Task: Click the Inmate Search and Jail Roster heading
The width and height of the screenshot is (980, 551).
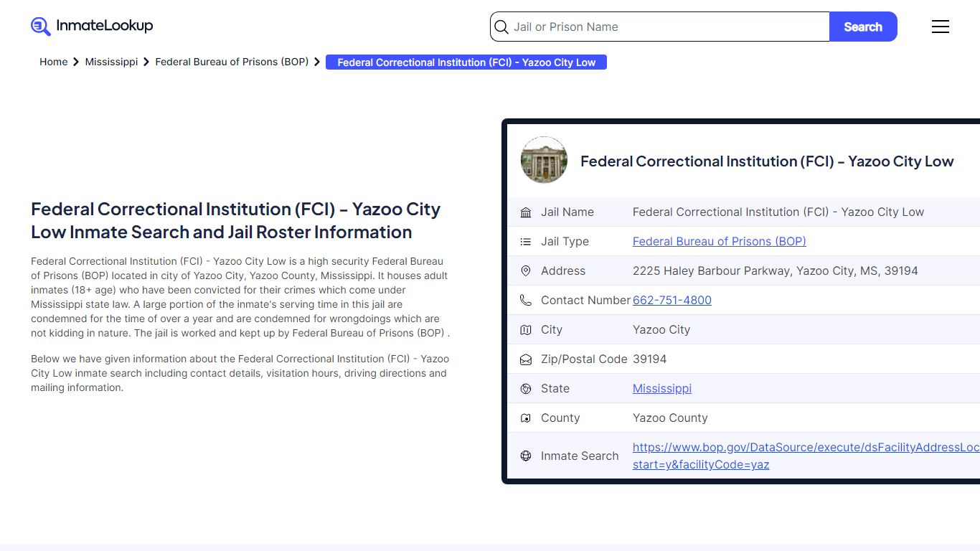Action: tap(236, 221)
